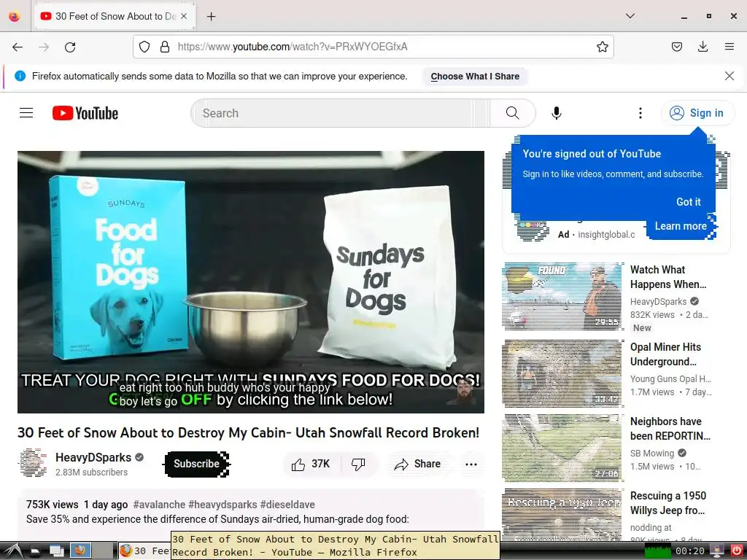Open Neighbors have been REPORTIN title

[670, 429]
